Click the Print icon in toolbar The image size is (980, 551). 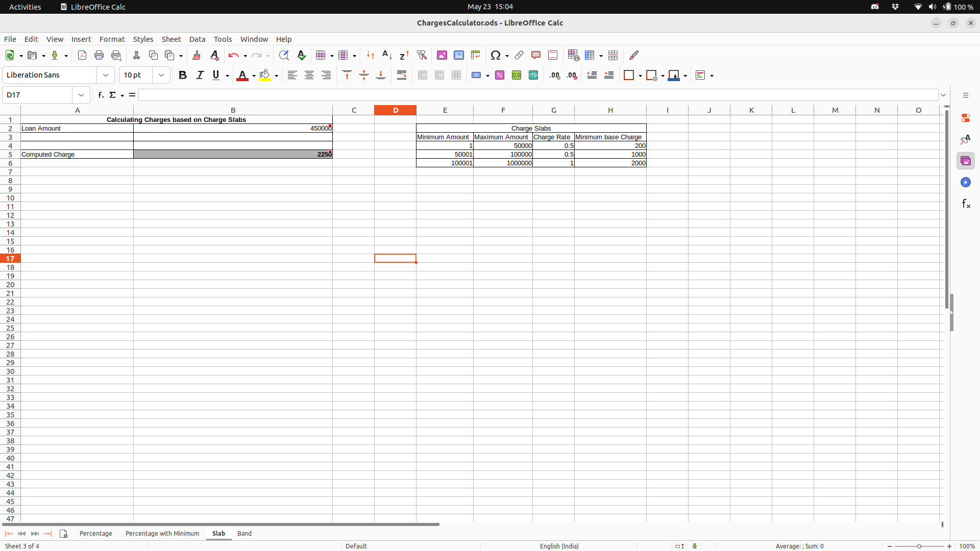[x=99, y=55]
